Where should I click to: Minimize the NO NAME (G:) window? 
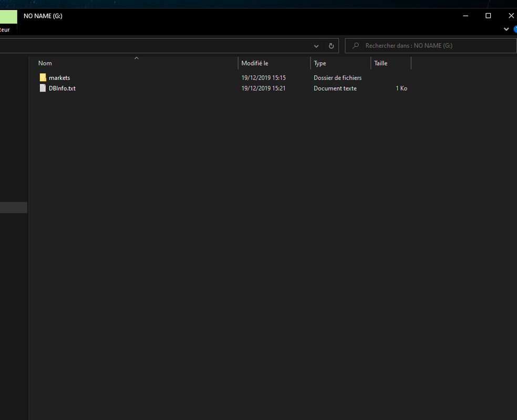(x=466, y=16)
